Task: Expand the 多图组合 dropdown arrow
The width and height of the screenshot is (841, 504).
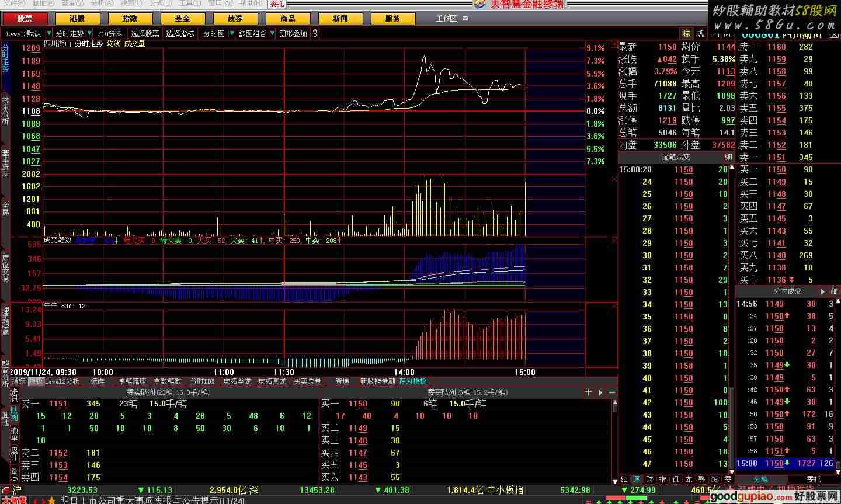Action: tap(272, 34)
